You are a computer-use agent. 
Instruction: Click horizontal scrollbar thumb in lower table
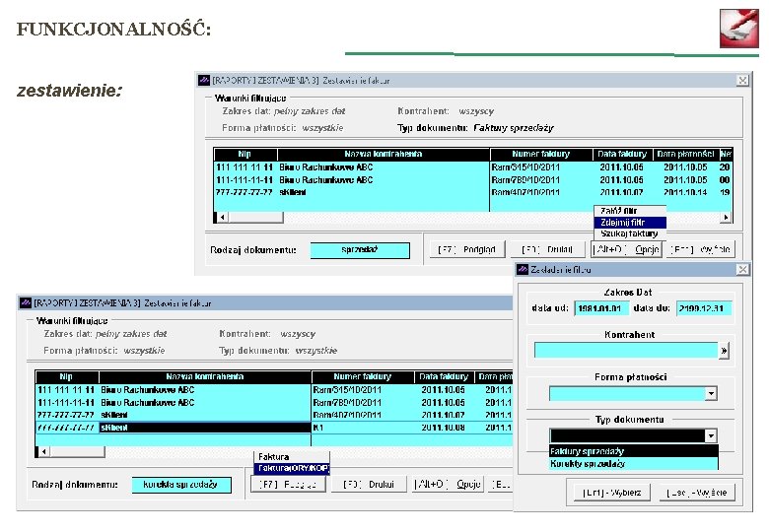click(x=77, y=451)
